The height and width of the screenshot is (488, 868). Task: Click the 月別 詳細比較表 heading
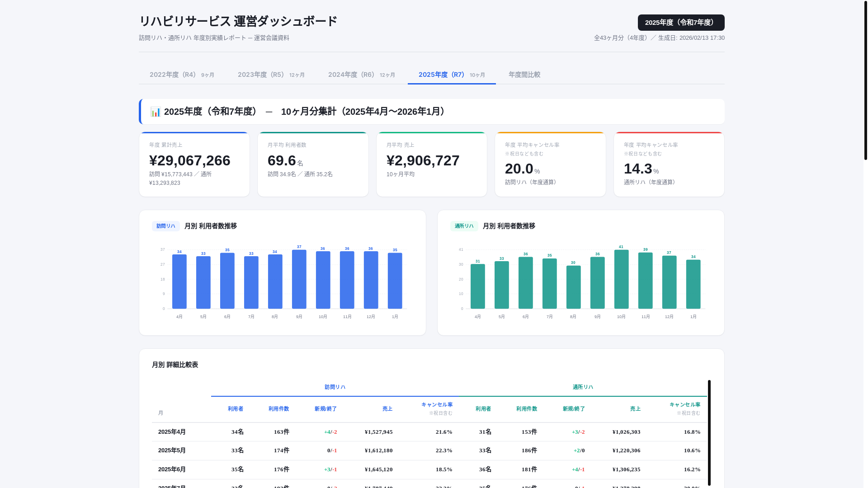(x=175, y=365)
